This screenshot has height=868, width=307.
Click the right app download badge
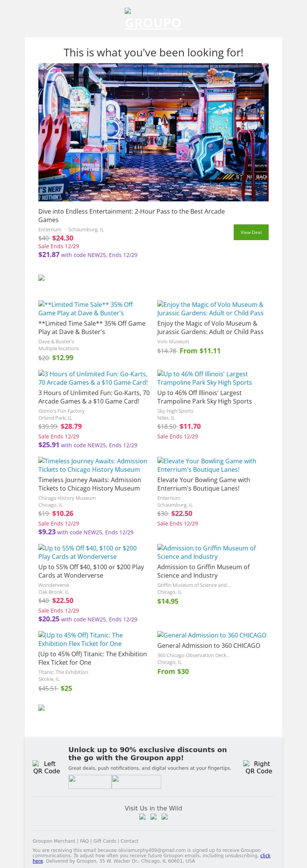[x=136, y=782]
